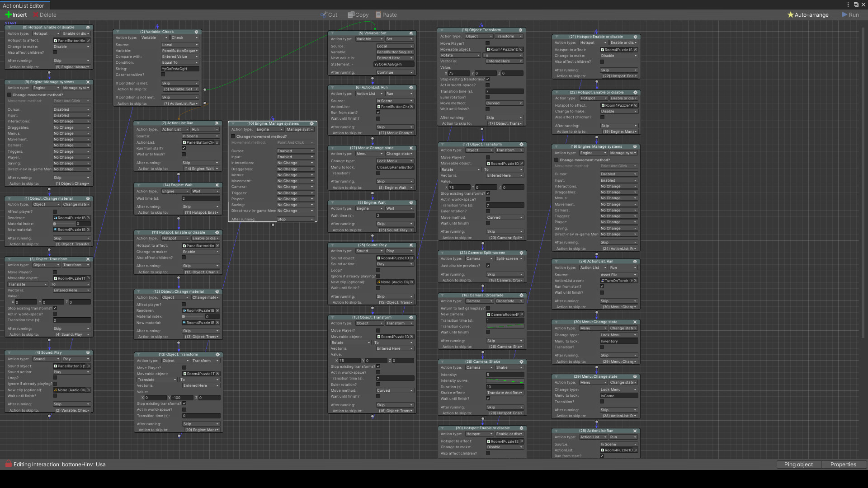Open gear menu of Menu: Change state node (27)

(x=411, y=148)
